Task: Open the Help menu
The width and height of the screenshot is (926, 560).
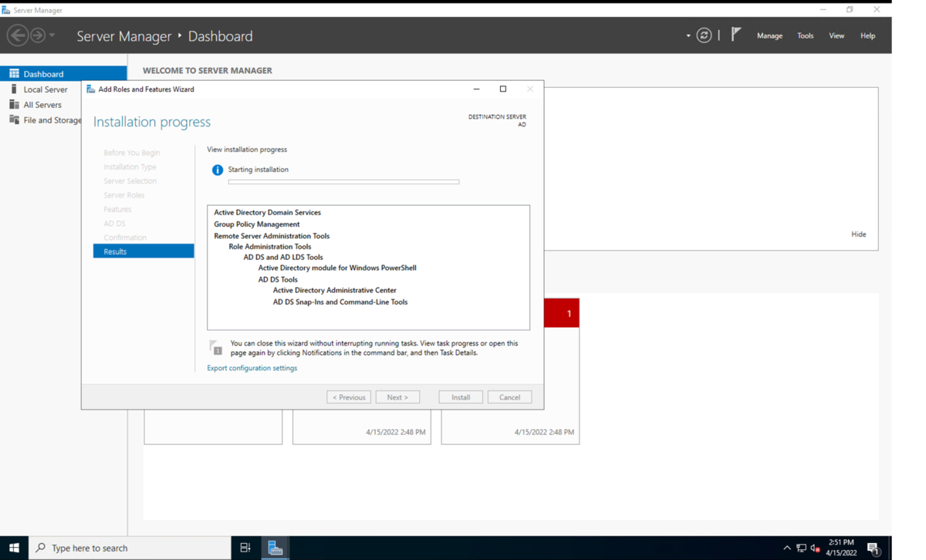Action: (x=867, y=35)
